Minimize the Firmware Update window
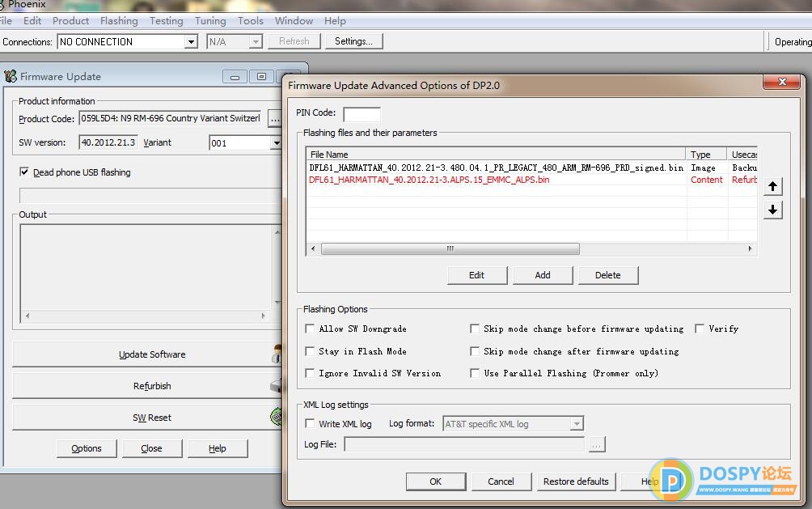Viewport: 812px width, 509px height. (235, 77)
